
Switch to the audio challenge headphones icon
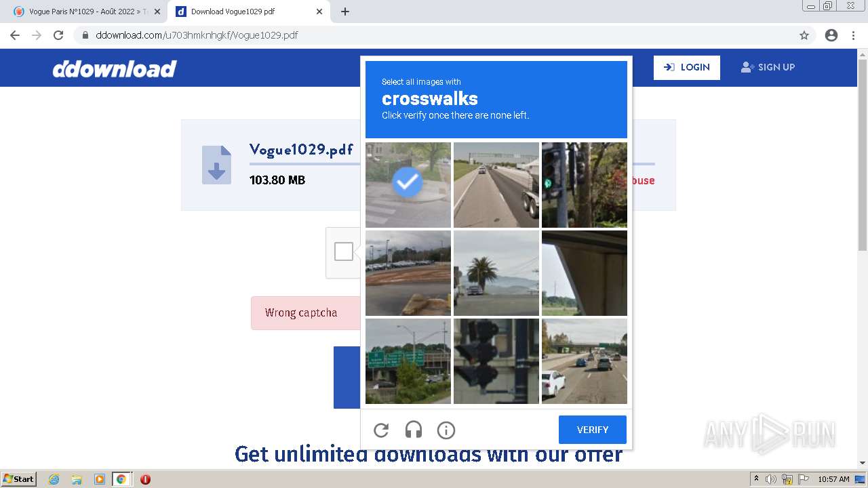coord(414,430)
